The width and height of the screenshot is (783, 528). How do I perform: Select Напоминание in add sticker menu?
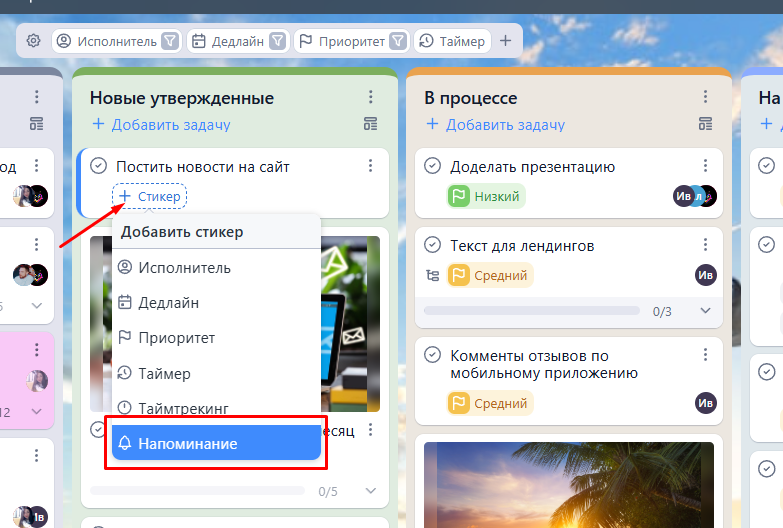[x=216, y=443]
